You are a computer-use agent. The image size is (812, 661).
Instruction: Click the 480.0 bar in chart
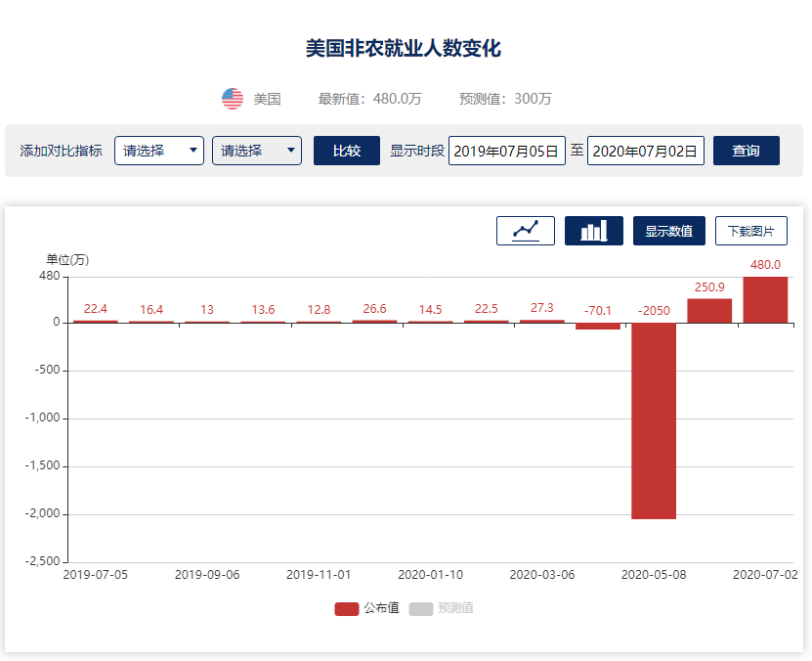click(765, 300)
